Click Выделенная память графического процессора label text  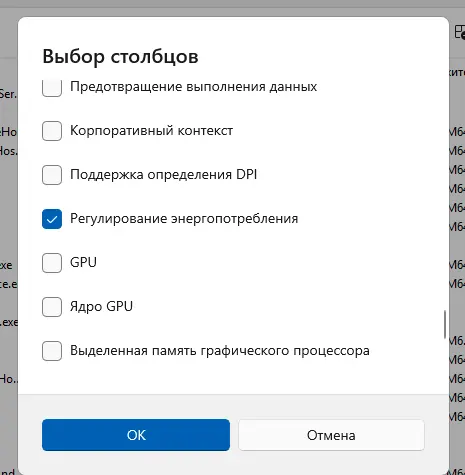click(220, 351)
